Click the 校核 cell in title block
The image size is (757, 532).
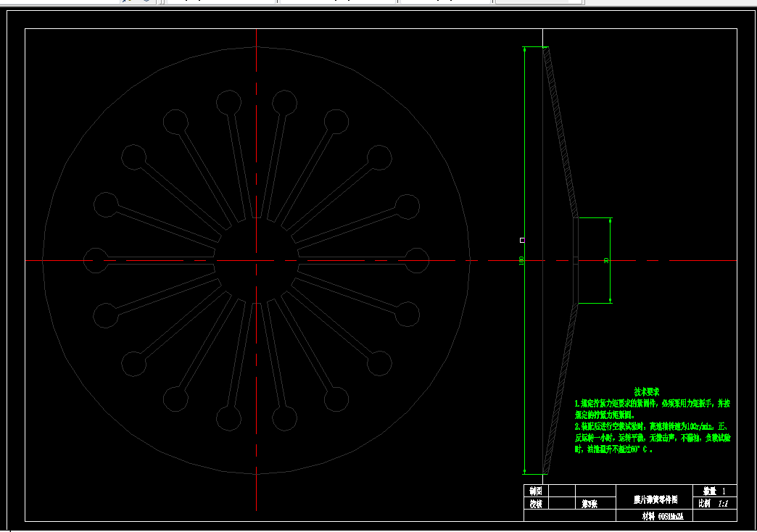pos(536,504)
